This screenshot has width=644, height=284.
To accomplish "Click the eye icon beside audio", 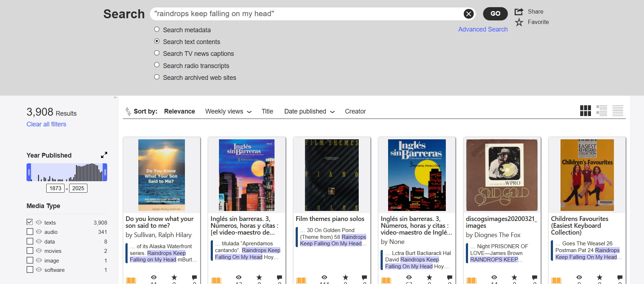I will (39, 232).
